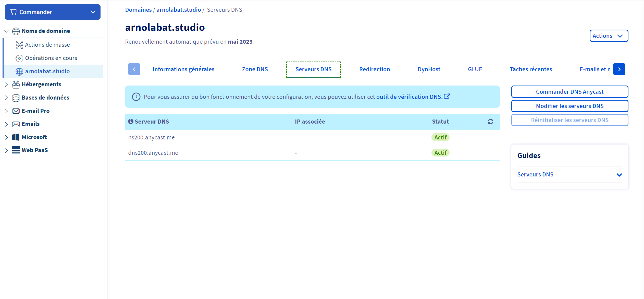Screen dimensions: 644x299
Task: Go to Domaines breadcrumb link
Action: pos(138,10)
